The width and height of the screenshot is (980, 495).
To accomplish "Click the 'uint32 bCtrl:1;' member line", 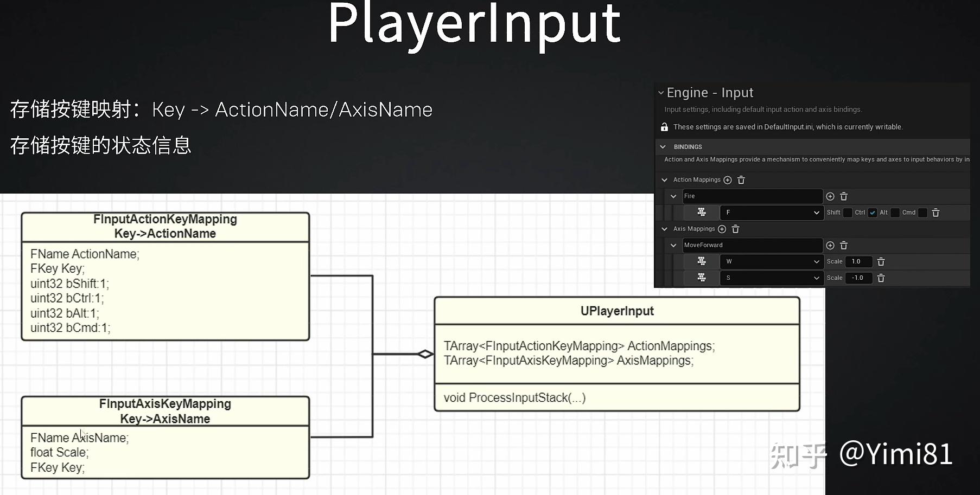I will 67,298.
